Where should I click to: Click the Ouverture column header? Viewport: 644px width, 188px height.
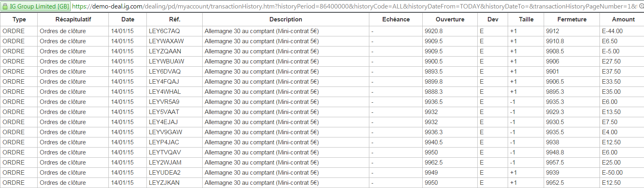coord(450,19)
